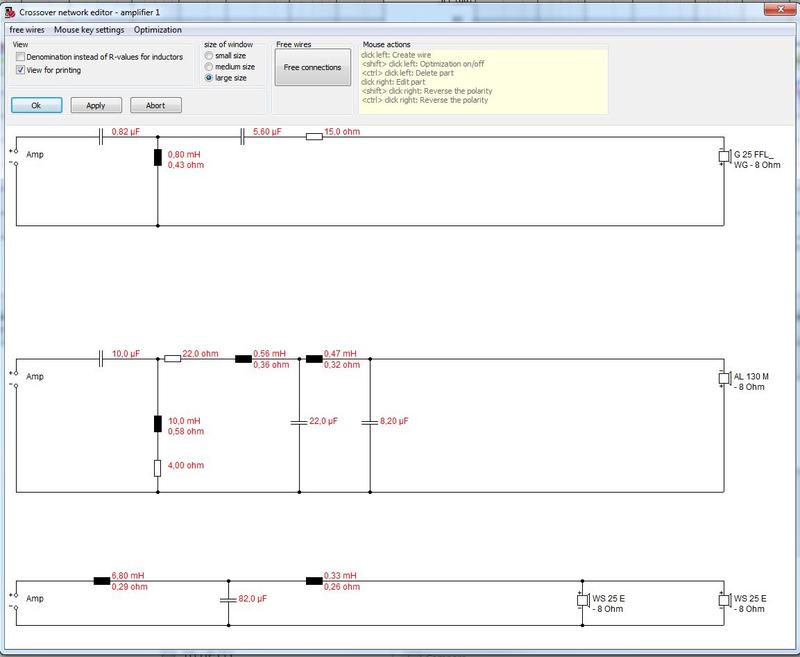Click the 82,0 µF capacitor symbol
Screen dimensions: 800x657
coord(229,601)
